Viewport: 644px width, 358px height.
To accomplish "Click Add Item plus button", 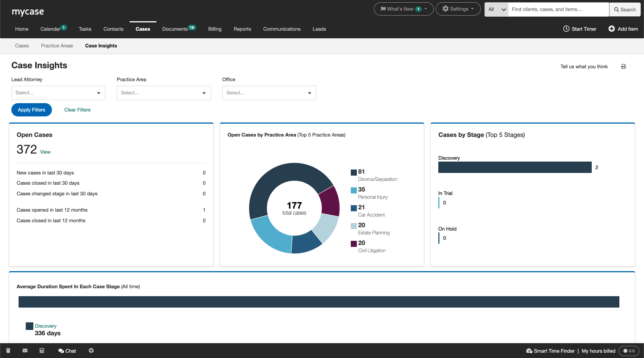I will point(623,29).
